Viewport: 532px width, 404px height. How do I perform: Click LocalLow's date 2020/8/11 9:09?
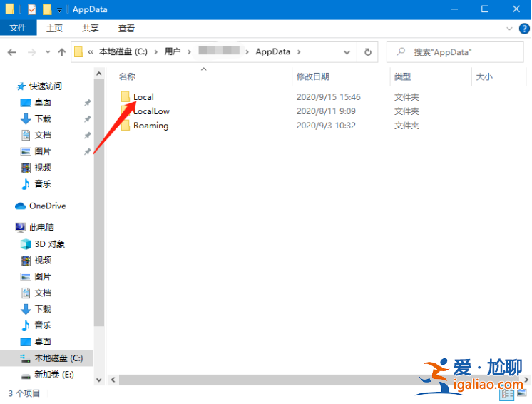[x=326, y=111]
